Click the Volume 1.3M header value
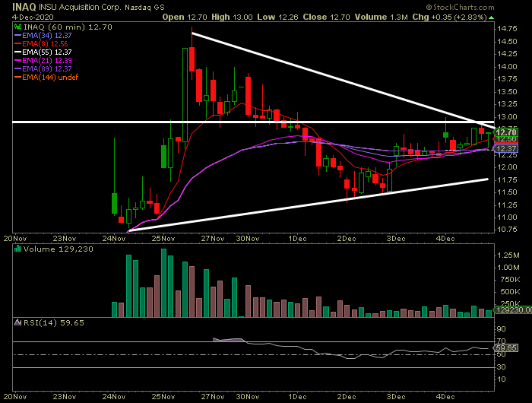The height and width of the screenshot is (403, 532). [x=382, y=17]
